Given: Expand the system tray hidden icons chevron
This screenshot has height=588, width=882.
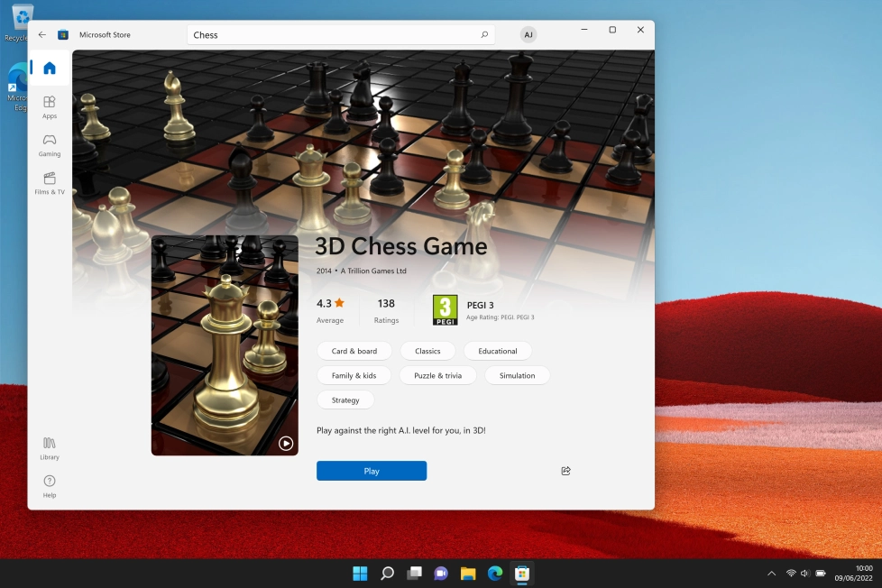Looking at the screenshot, I should point(772,574).
